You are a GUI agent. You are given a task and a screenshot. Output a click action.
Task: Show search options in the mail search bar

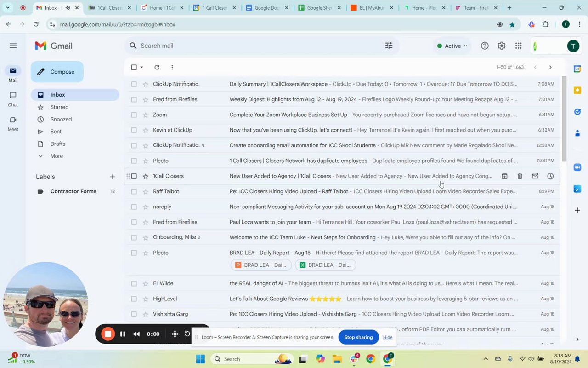[389, 46]
